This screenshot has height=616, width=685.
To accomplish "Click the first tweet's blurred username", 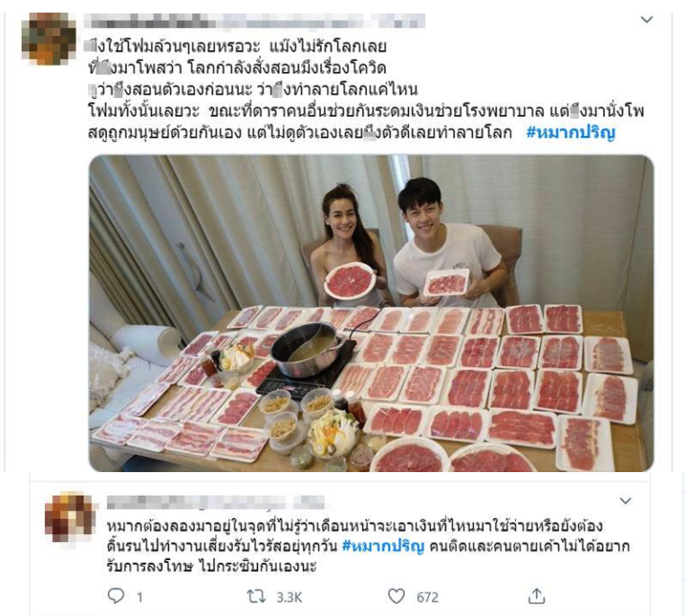I will pyautogui.click(x=254, y=21).
